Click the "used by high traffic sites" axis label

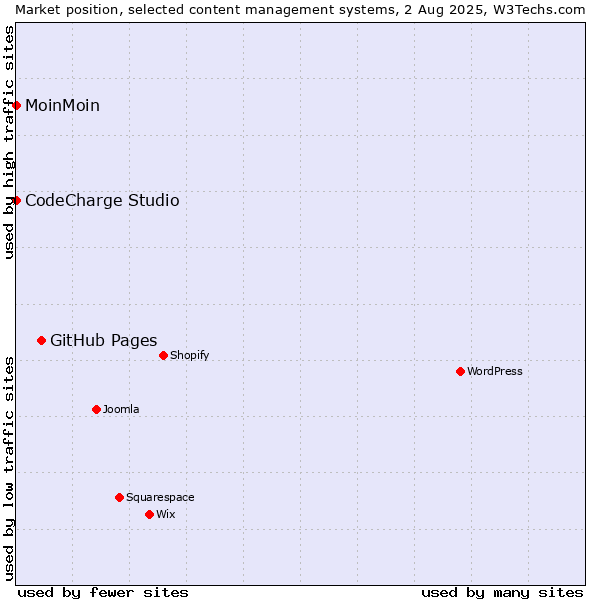point(9,142)
